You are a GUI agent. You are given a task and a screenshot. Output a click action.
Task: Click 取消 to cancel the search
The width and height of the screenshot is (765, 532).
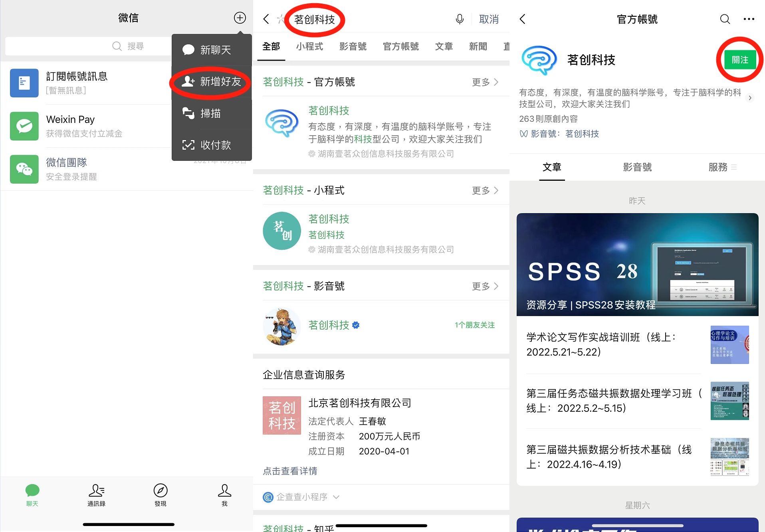[x=489, y=19]
